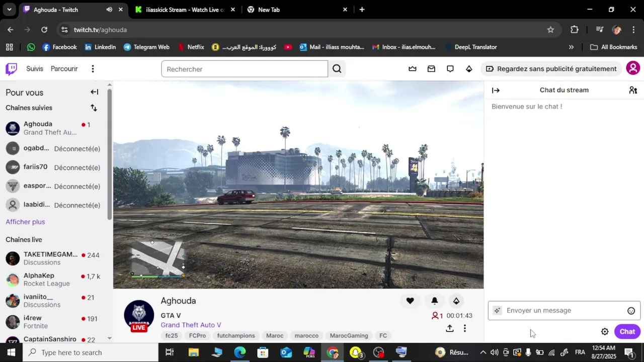This screenshot has height=362, width=644.
Task: Open volume control in system tray
Action: click(495, 352)
